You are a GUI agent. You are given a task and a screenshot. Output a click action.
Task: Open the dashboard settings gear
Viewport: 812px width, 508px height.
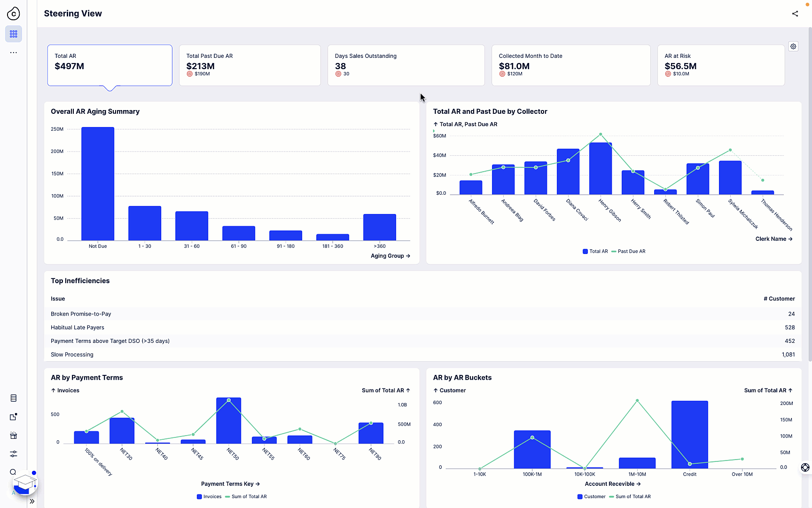coord(793,46)
